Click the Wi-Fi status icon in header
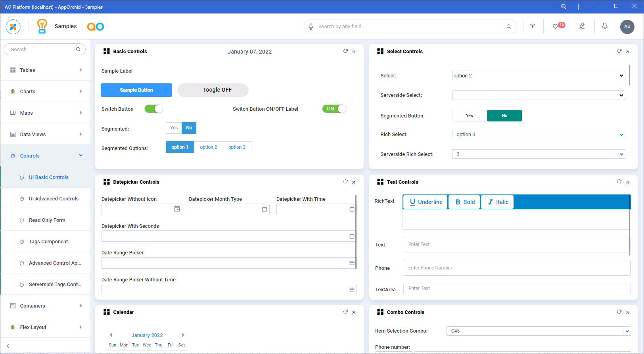This screenshot has width=644, height=354. coord(532,26)
